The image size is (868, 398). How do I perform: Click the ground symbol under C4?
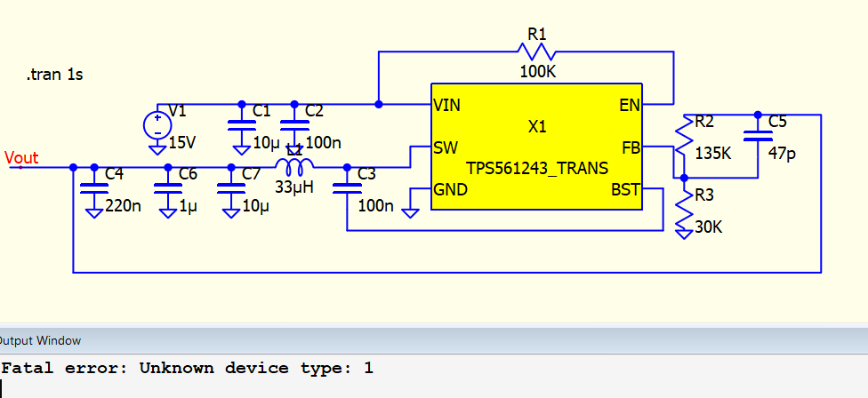click(94, 213)
